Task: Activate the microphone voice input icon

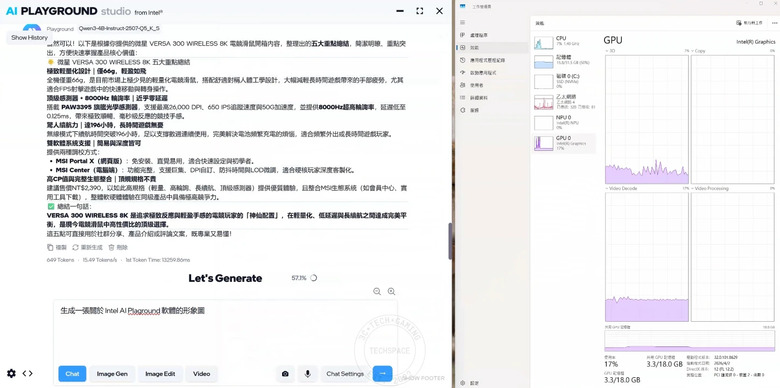Action: [308, 374]
